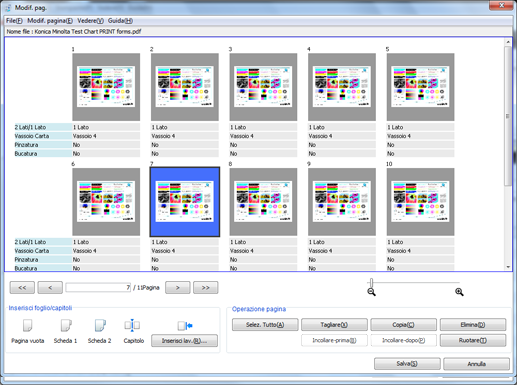Click the Inserisci lav. button
This screenshot has height=385, width=517.
pyautogui.click(x=184, y=341)
